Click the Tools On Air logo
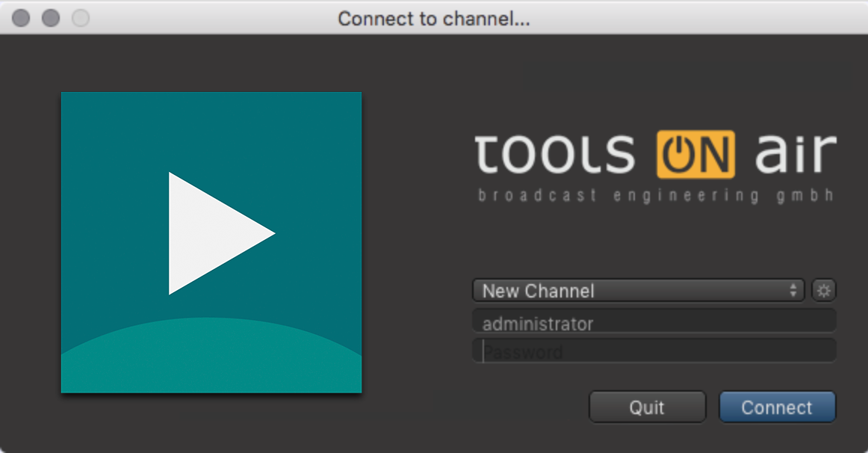 [655, 168]
